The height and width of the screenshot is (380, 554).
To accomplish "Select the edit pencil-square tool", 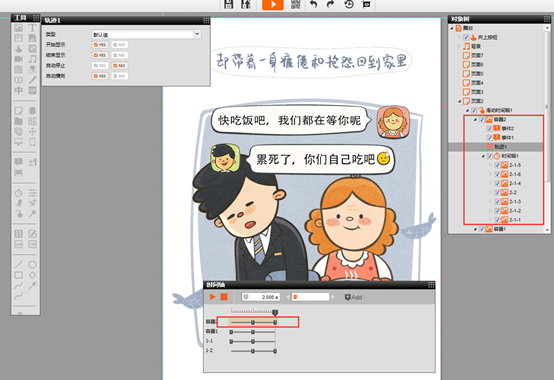I will (x=32, y=233).
